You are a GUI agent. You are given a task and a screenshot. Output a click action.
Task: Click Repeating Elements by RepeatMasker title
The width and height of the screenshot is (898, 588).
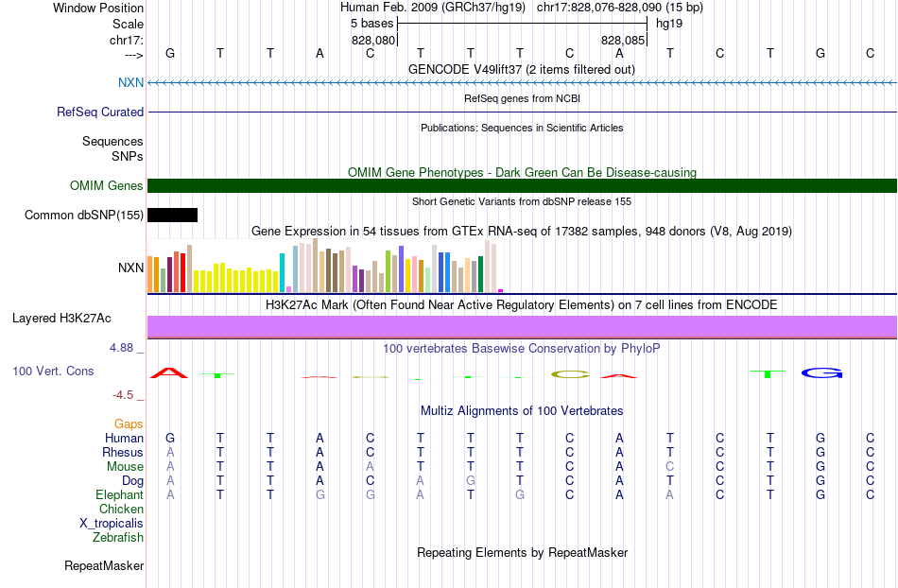(x=522, y=552)
